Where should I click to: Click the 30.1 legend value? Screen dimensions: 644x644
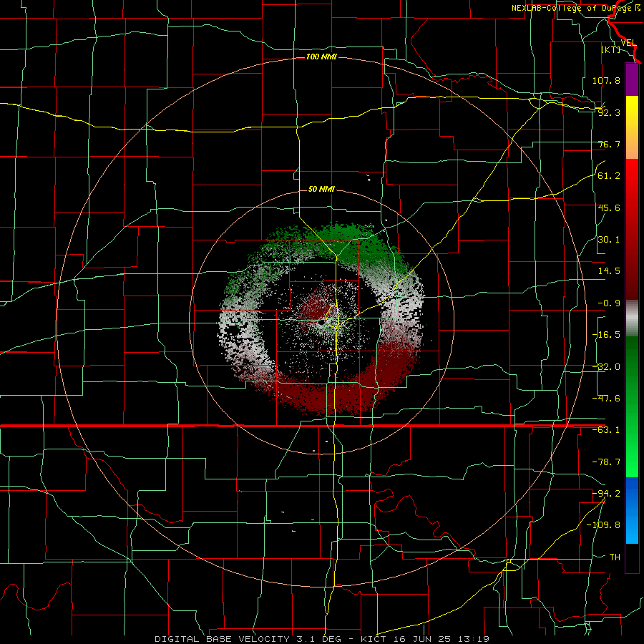[609, 240]
